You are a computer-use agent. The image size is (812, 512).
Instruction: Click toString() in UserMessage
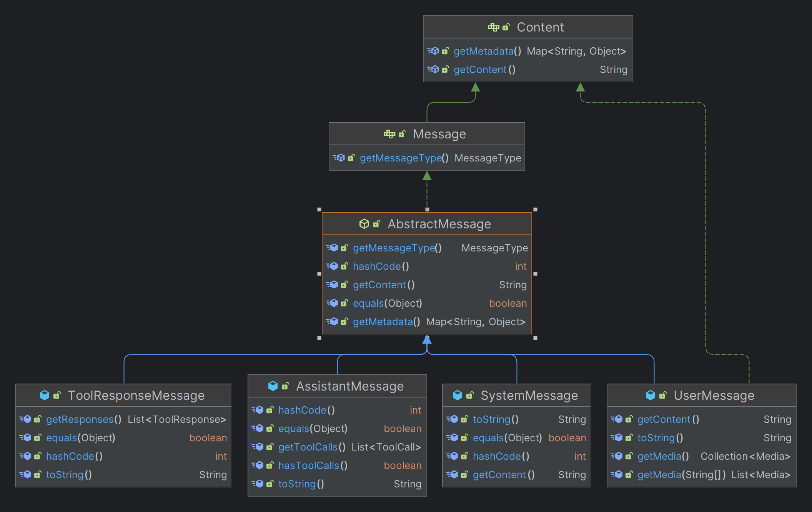click(660, 438)
